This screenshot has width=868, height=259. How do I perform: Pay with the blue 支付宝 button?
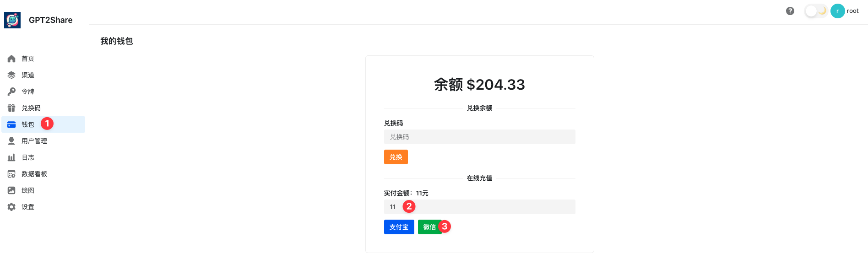click(399, 227)
